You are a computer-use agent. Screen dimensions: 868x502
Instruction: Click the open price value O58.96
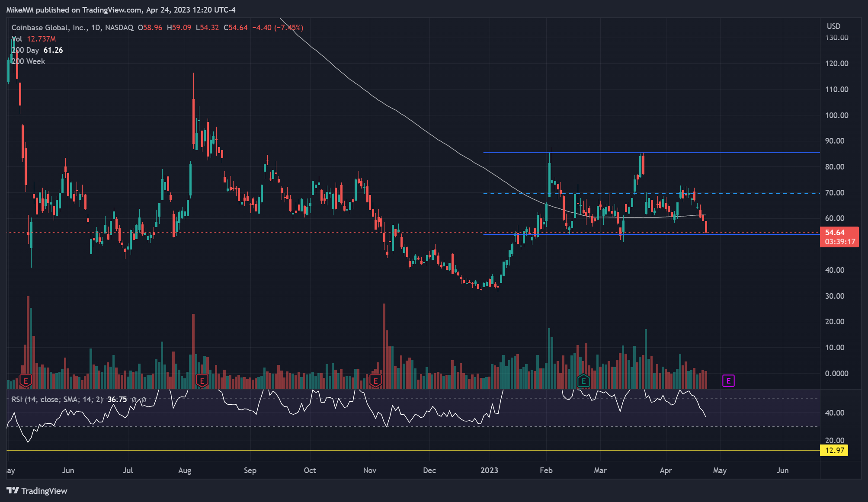(x=150, y=28)
